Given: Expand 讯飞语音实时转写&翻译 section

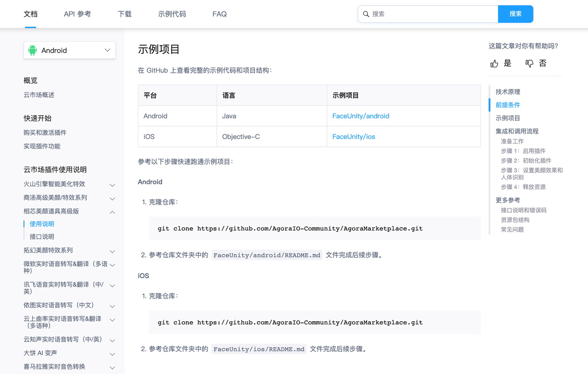Looking at the screenshot, I should [113, 285].
